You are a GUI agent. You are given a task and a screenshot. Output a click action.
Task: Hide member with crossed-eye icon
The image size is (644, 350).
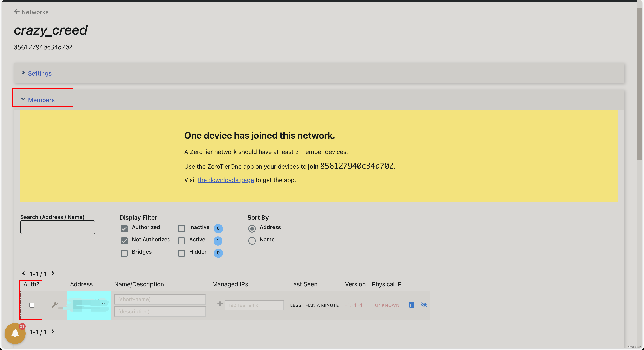(x=424, y=305)
